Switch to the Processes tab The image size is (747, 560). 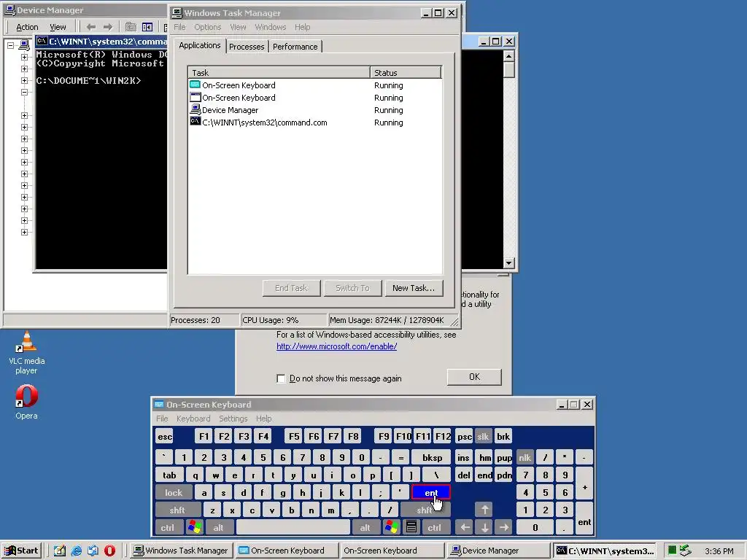pyautogui.click(x=247, y=47)
